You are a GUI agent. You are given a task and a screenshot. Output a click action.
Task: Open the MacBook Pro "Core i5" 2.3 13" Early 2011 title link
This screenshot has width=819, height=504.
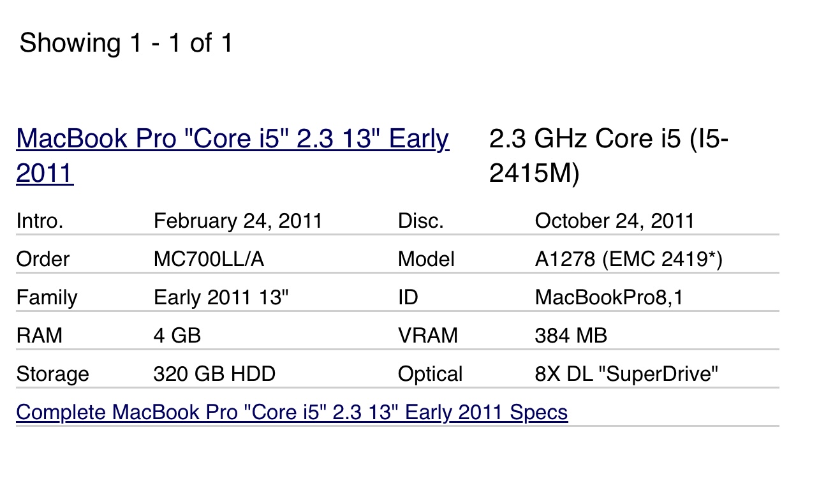click(232, 139)
